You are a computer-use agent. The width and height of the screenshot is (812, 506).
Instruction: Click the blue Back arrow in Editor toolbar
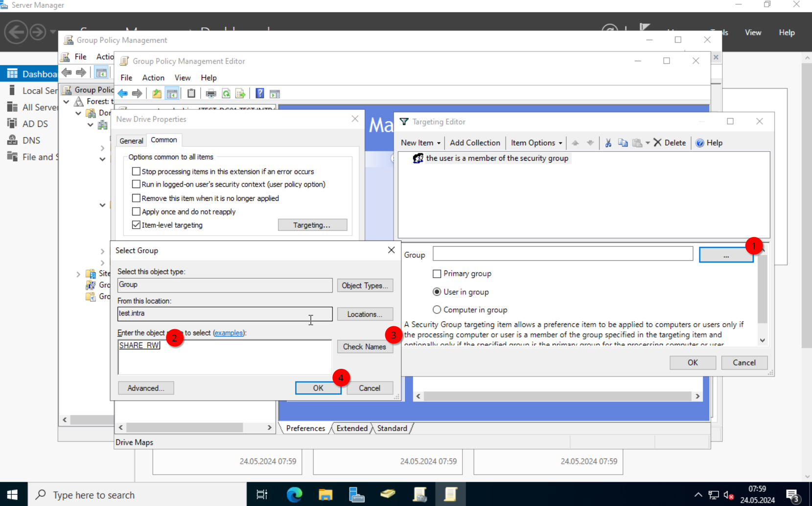(123, 93)
